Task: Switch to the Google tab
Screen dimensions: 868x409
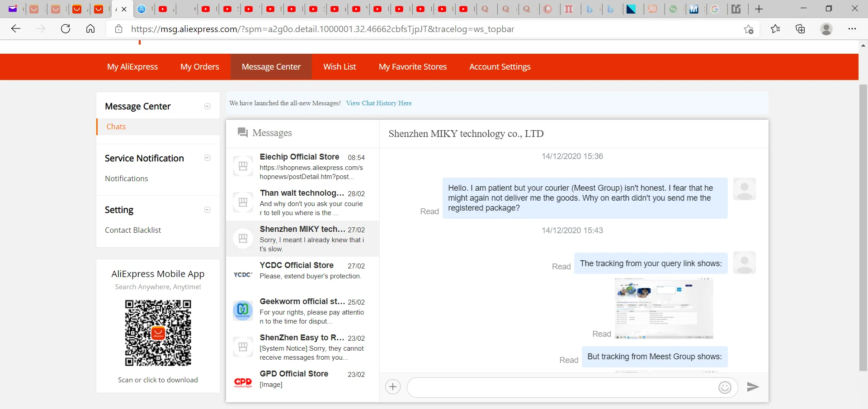Action: tap(715, 9)
